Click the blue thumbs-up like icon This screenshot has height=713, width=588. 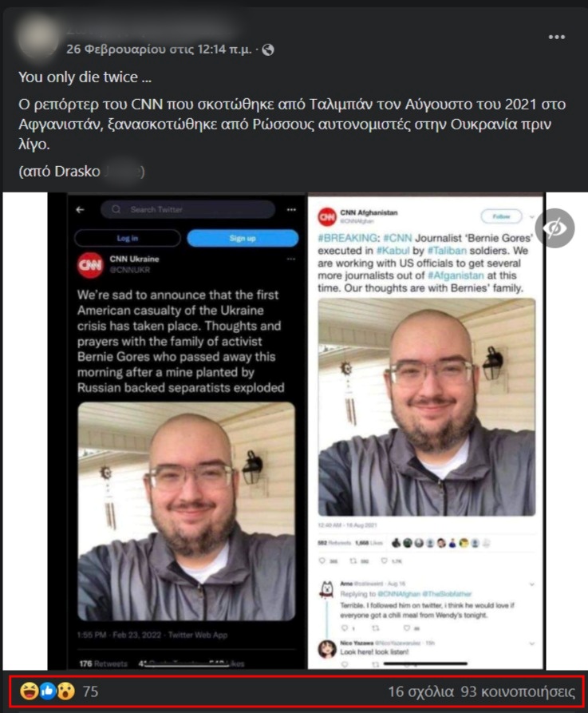pyautogui.click(x=47, y=691)
